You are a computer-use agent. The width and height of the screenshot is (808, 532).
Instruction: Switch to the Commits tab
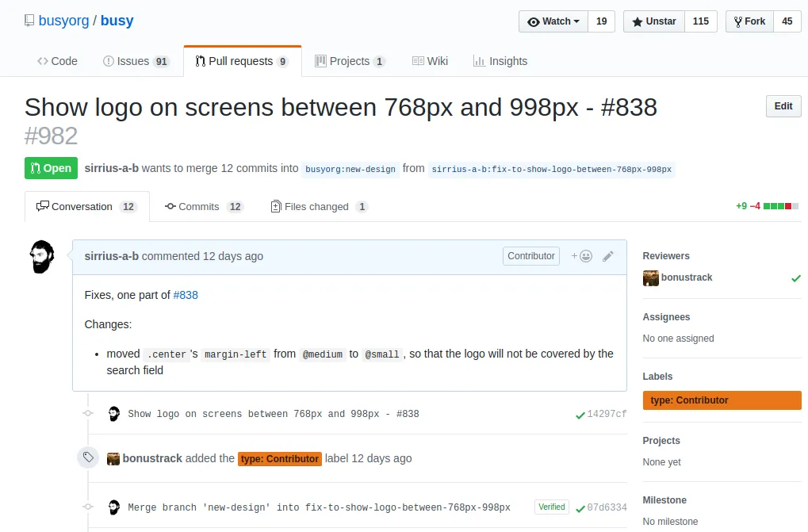(x=204, y=206)
